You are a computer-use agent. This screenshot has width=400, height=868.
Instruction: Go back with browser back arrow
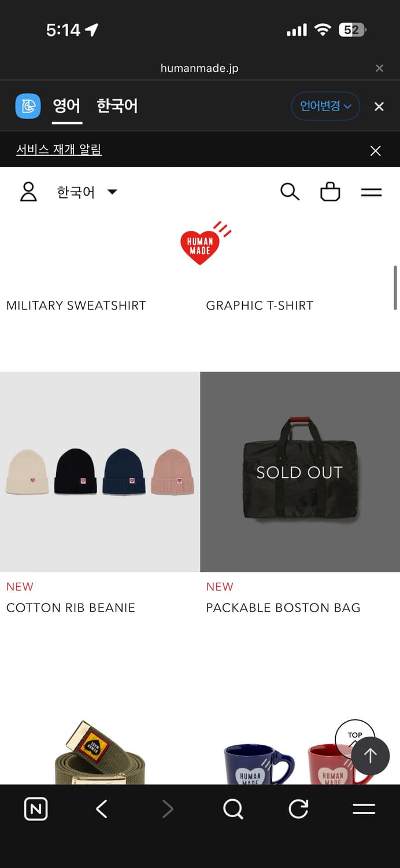[x=102, y=809]
